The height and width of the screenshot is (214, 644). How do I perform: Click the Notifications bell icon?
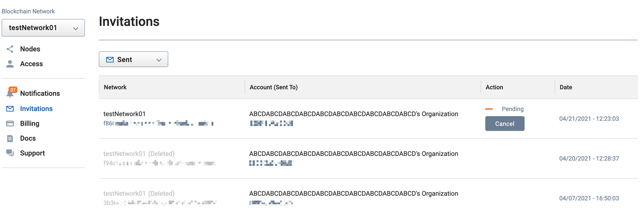(x=10, y=94)
